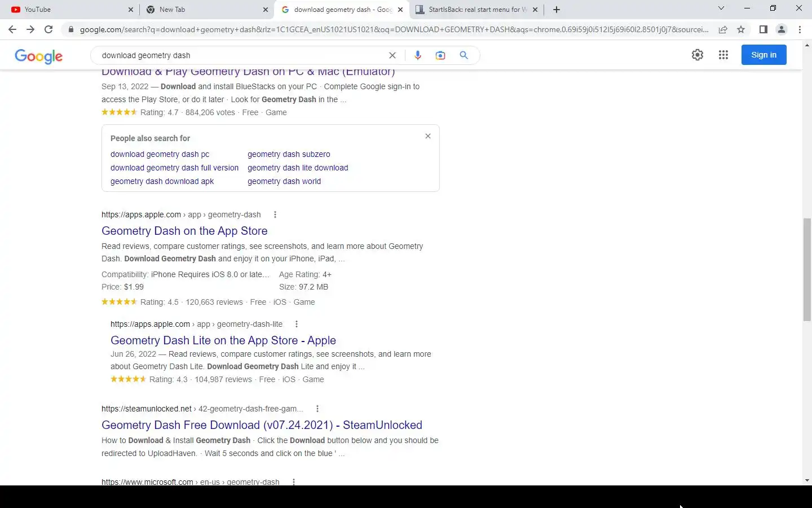Open Google quick settings gear
Screen dimensions: 812x508
click(698, 55)
